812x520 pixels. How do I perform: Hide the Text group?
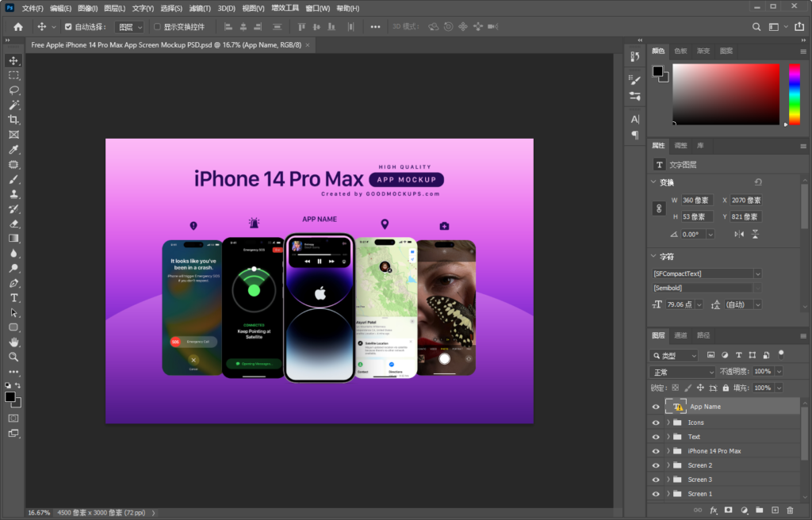(x=656, y=437)
